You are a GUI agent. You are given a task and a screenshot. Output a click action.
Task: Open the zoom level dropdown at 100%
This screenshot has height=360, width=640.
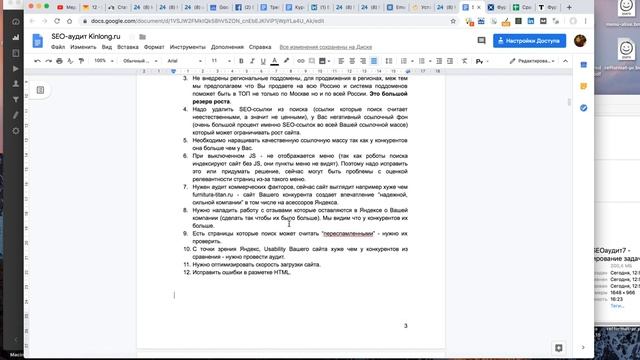pyautogui.click(x=104, y=61)
